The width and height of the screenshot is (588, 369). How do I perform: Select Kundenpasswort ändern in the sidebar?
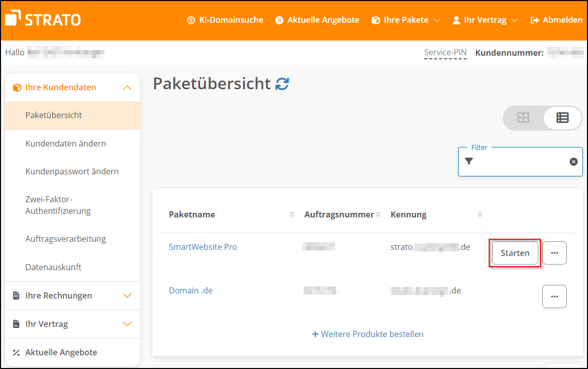[x=71, y=171]
